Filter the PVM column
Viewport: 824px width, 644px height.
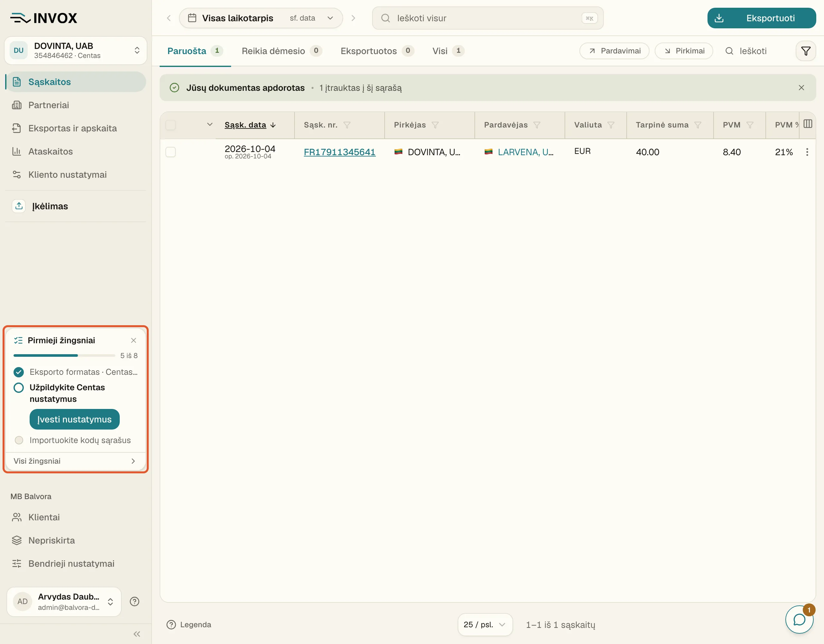(x=750, y=125)
